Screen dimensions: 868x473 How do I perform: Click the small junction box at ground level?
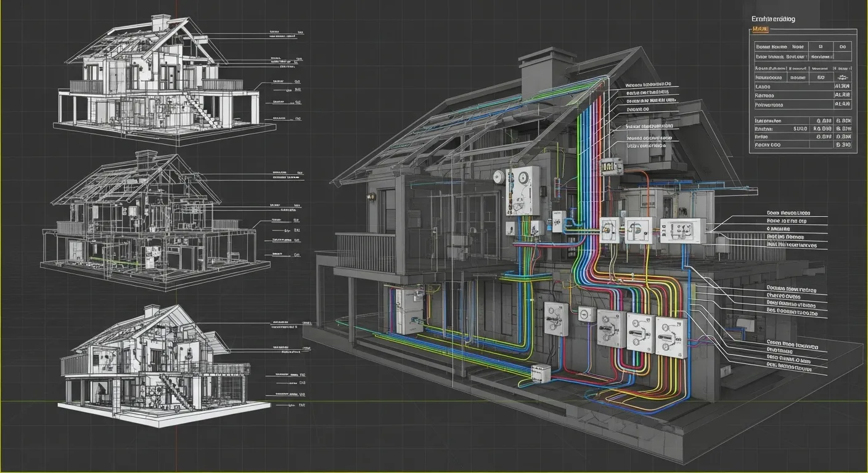click(x=539, y=373)
